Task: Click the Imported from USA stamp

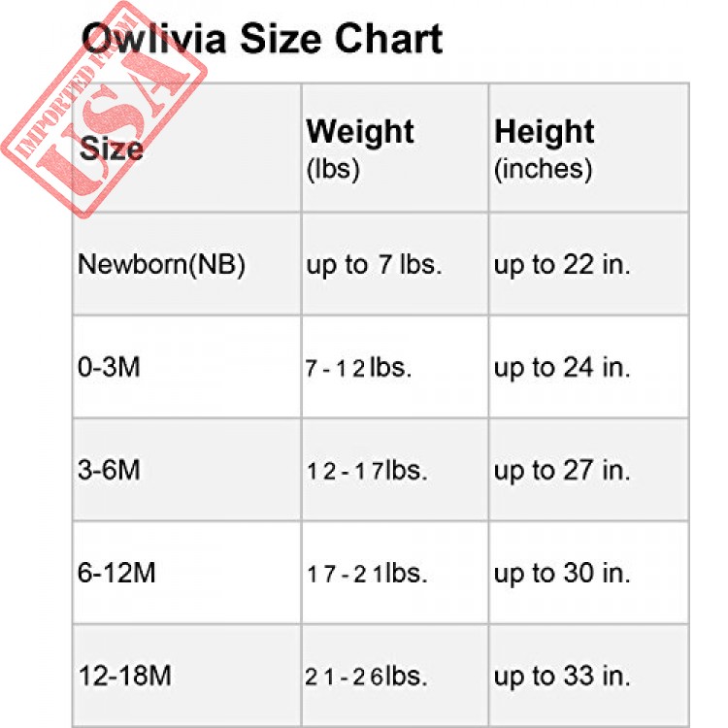Action: point(103,110)
